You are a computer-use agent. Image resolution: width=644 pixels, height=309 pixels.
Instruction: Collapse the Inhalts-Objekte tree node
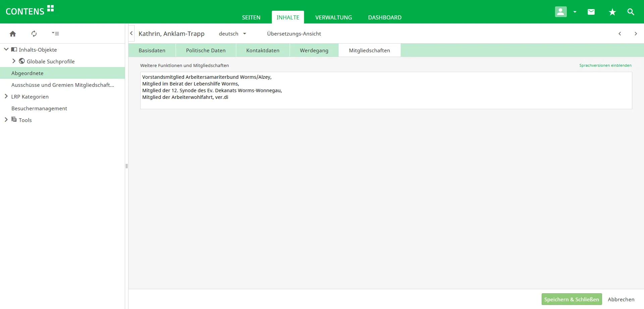click(x=6, y=50)
